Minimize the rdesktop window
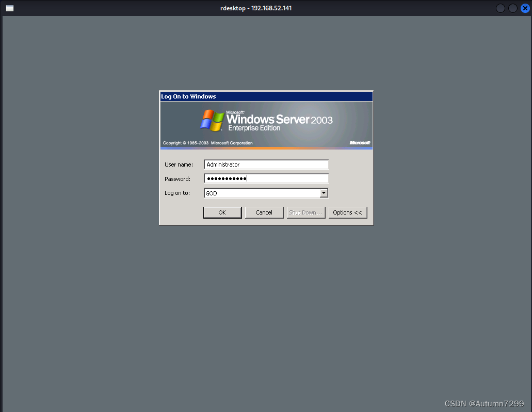This screenshot has height=412, width=532. (x=501, y=8)
